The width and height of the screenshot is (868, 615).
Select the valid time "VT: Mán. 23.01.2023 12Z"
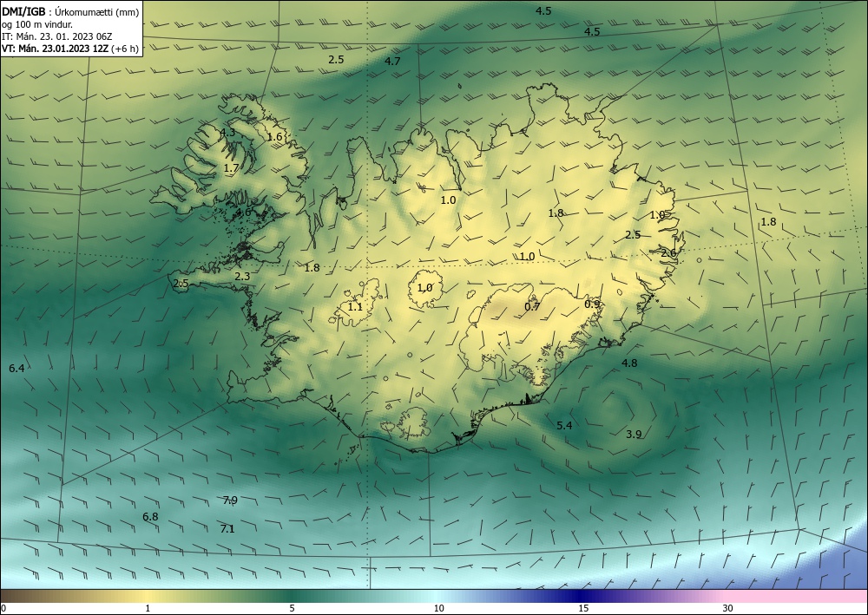(x=56, y=49)
